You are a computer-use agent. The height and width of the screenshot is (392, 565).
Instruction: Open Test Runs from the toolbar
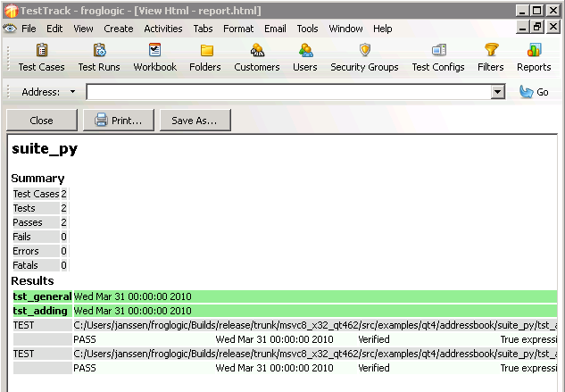[x=99, y=57]
